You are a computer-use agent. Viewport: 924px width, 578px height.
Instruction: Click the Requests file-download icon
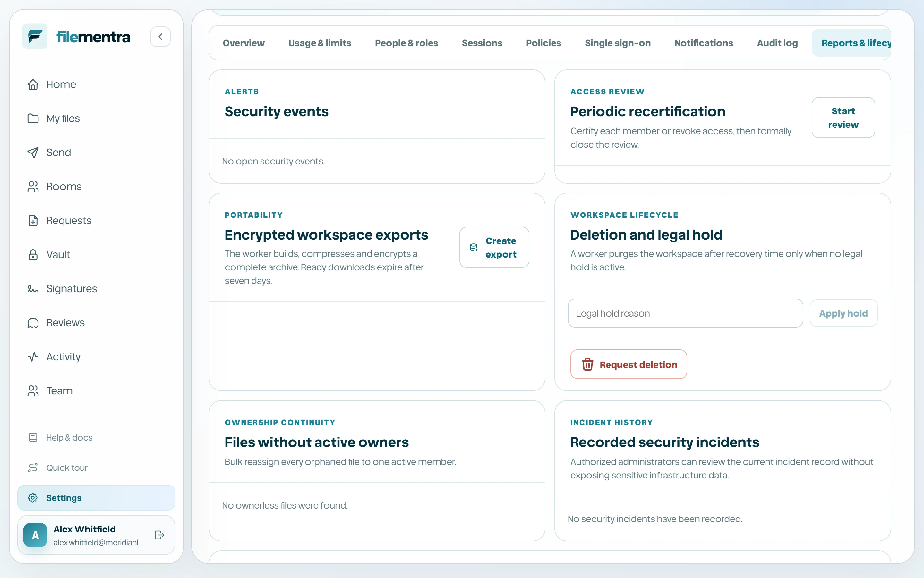pos(33,221)
